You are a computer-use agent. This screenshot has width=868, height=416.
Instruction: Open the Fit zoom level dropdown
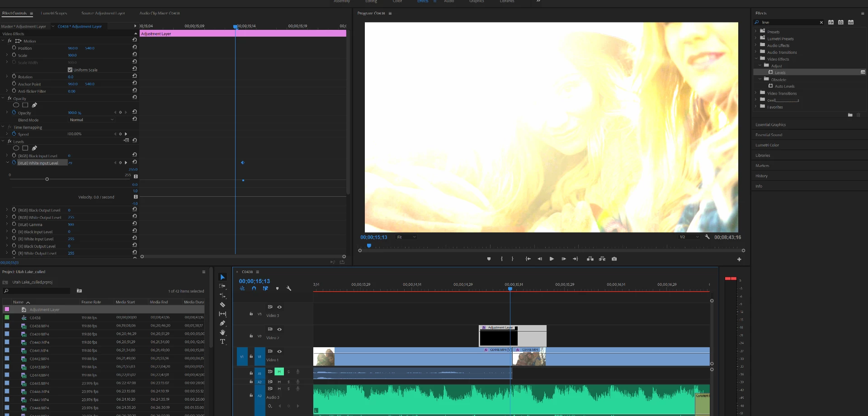[406, 237]
